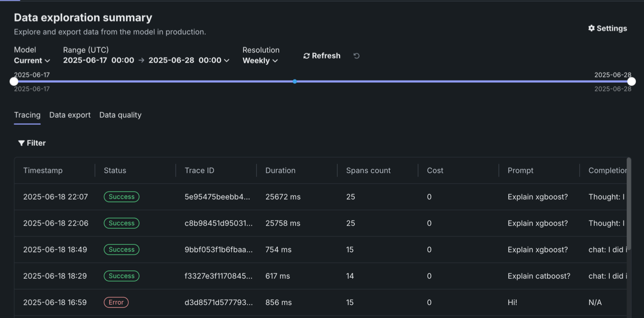Image resolution: width=644 pixels, height=318 pixels.
Task: Select the Tracing tab
Action: click(27, 115)
